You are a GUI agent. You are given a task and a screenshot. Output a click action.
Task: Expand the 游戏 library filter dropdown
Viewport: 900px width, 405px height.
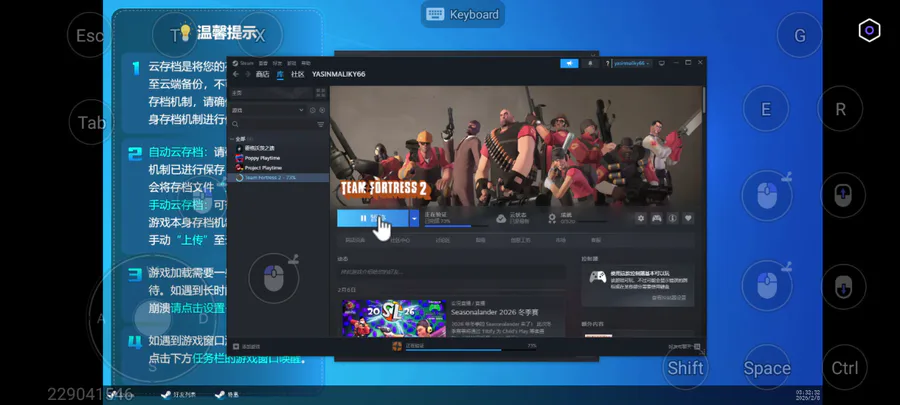267,110
